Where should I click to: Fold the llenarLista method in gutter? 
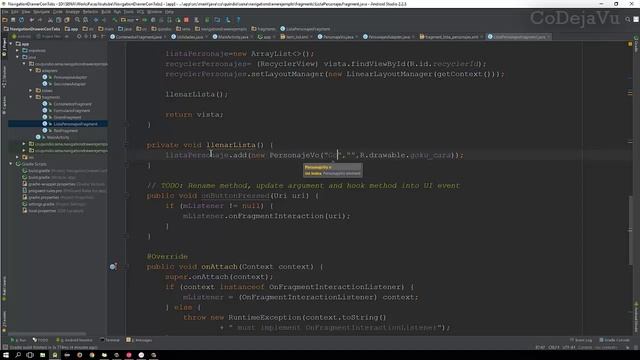click(x=126, y=145)
